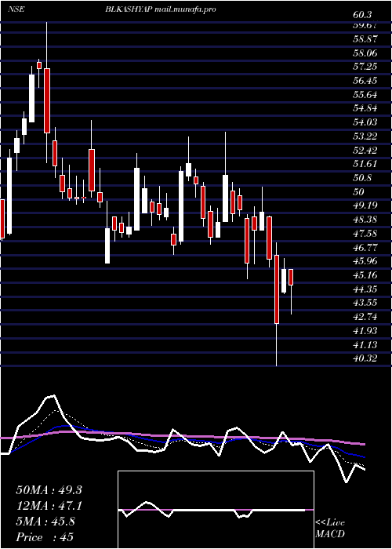Click the 41.93 price axis label

tap(365, 330)
